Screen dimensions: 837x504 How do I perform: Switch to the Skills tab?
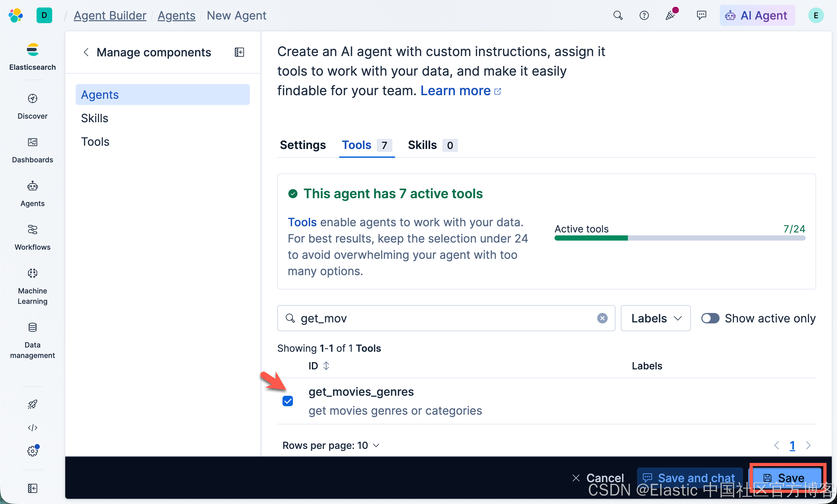pyautogui.click(x=433, y=145)
